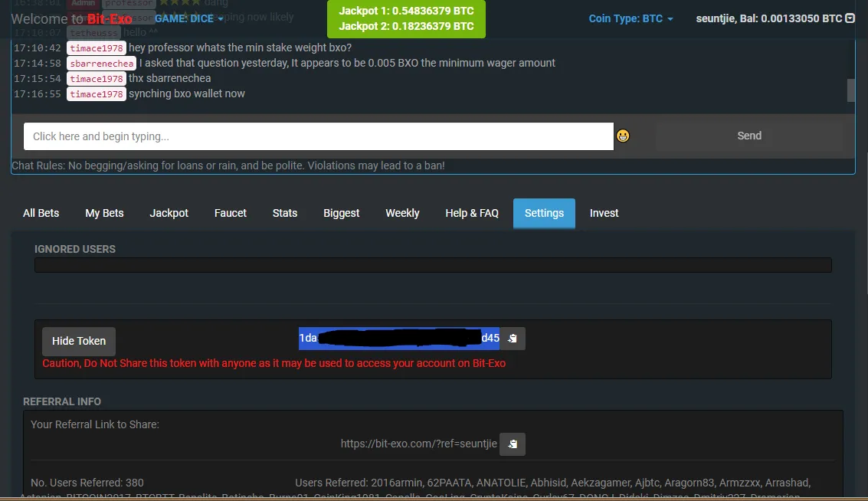Click timace1978 on the 'thx sbarrenechea' message
Screen dimensions: 868x501
tap(97, 79)
